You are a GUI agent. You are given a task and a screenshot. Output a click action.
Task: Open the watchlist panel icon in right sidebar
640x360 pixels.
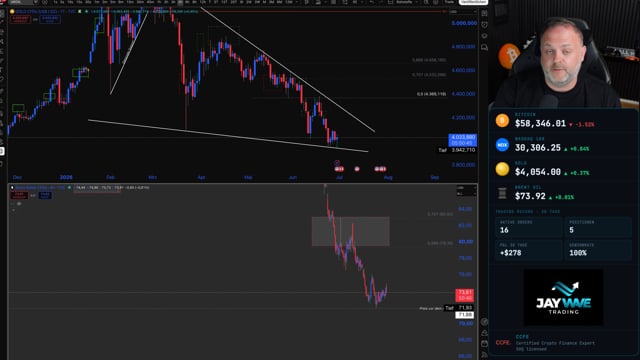coord(484,13)
